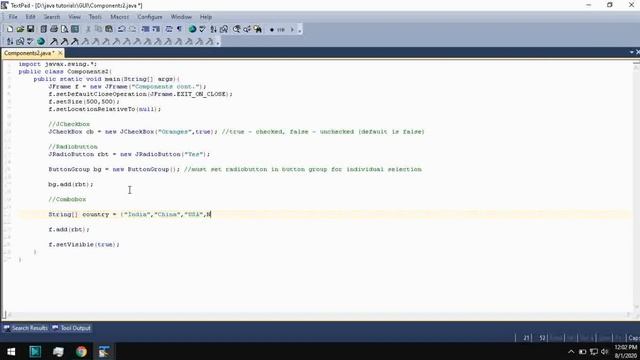Click the spell check icon in the lower toolbar
The width and height of the screenshot is (640, 360).
30,41
